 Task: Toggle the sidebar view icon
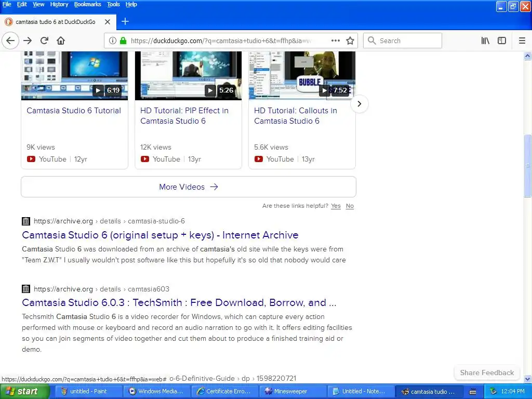pyautogui.click(x=502, y=41)
